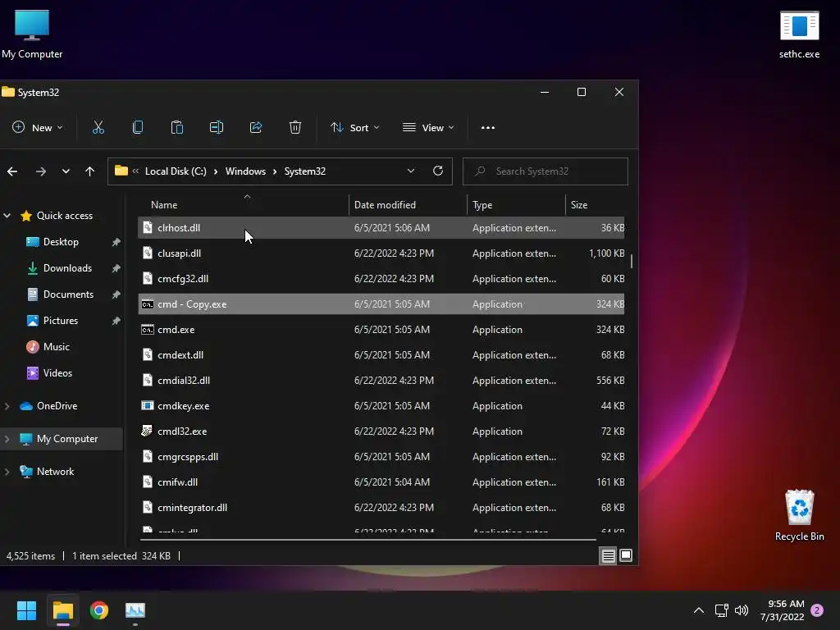Select the cmdkey.exe file
The height and width of the screenshot is (630, 840).
381,406
